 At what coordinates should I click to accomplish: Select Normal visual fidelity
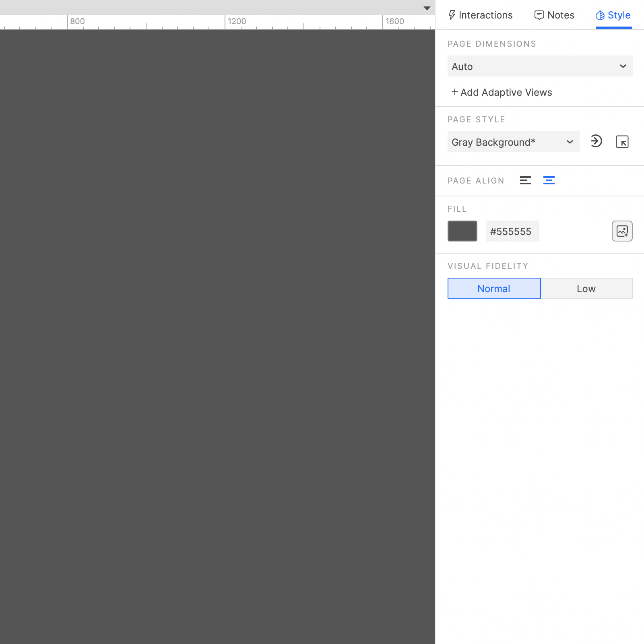click(x=493, y=288)
